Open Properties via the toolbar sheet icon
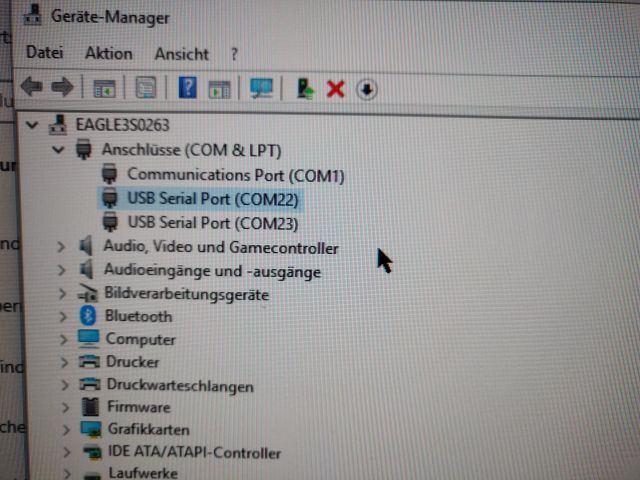The height and width of the screenshot is (480, 640). coord(146,87)
